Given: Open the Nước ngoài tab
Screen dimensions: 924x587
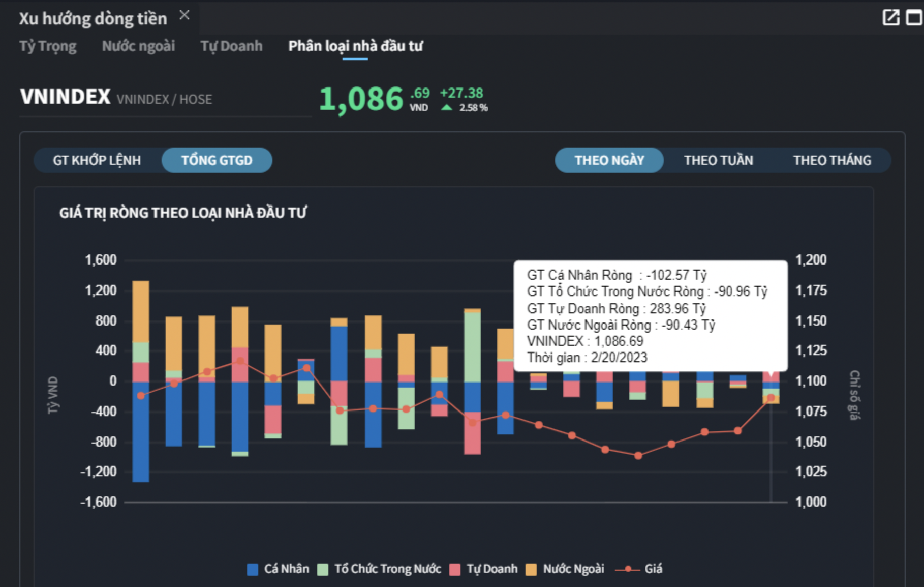Looking at the screenshot, I should 138,46.
